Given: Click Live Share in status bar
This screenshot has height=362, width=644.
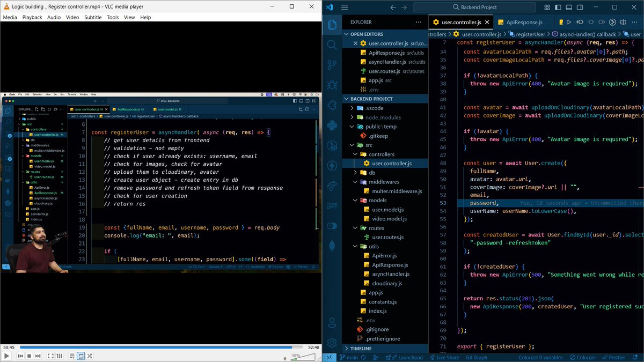Looking at the screenshot, I should 444,358.
